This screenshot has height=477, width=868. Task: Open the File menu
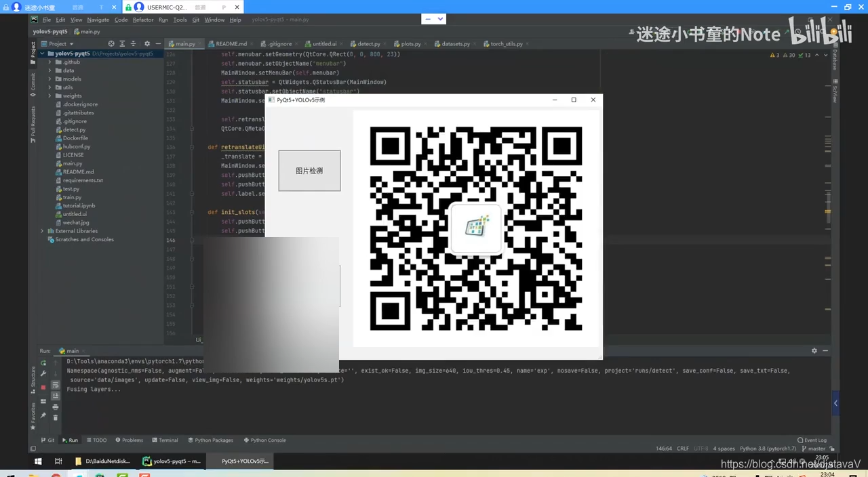47,20
